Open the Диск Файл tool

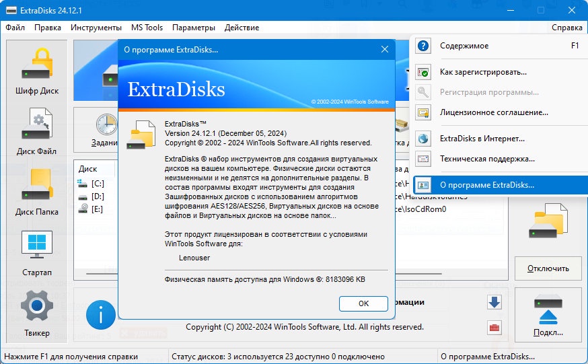[37, 132]
